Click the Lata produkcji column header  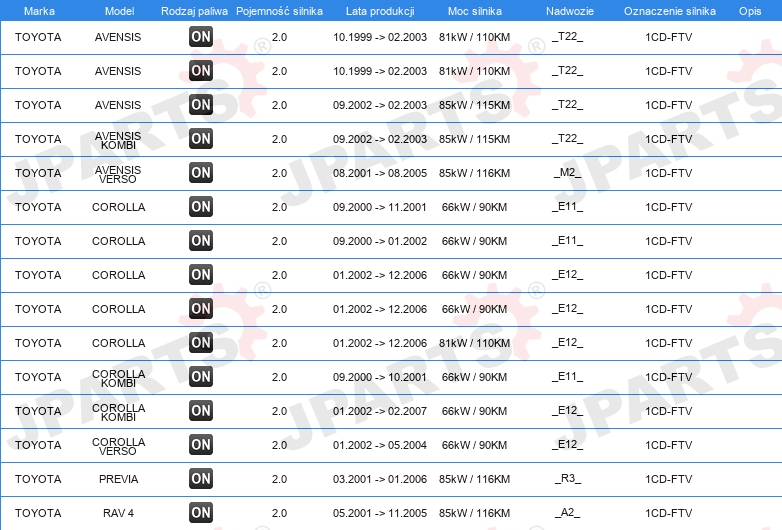(x=380, y=11)
